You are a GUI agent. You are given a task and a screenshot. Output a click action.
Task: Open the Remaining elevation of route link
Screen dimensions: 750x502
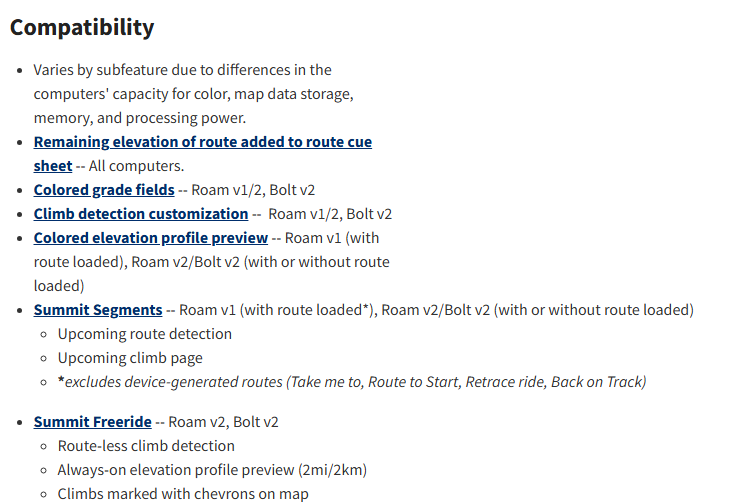[x=202, y=142]
